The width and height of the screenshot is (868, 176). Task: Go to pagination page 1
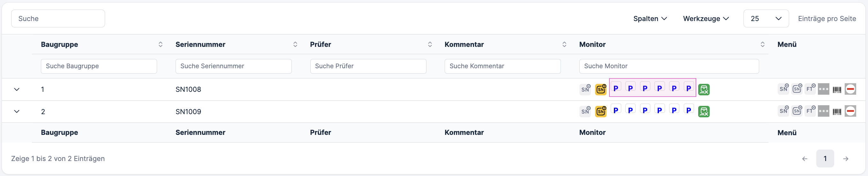pos(825,158)
